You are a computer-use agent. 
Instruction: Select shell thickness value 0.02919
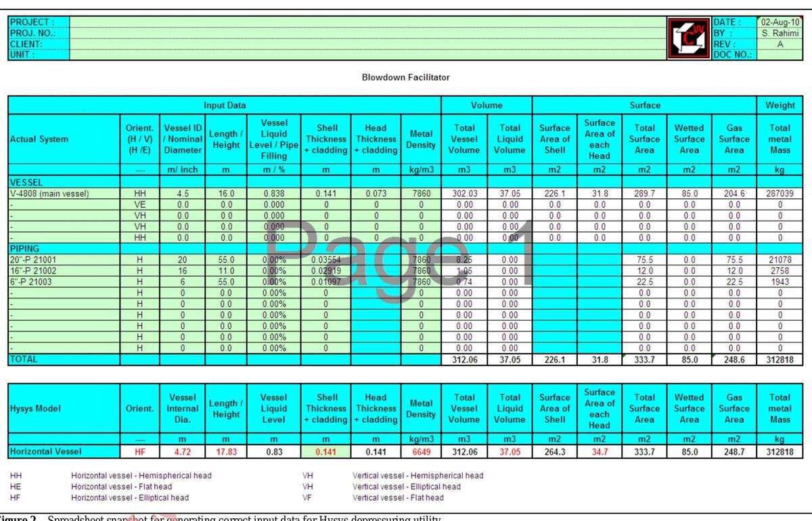(327, 271)
